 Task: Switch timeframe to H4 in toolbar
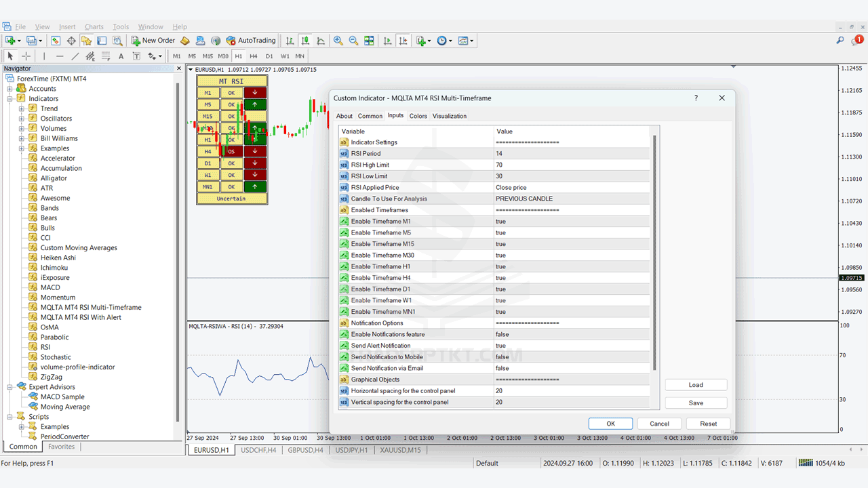[x=254, y=56]
